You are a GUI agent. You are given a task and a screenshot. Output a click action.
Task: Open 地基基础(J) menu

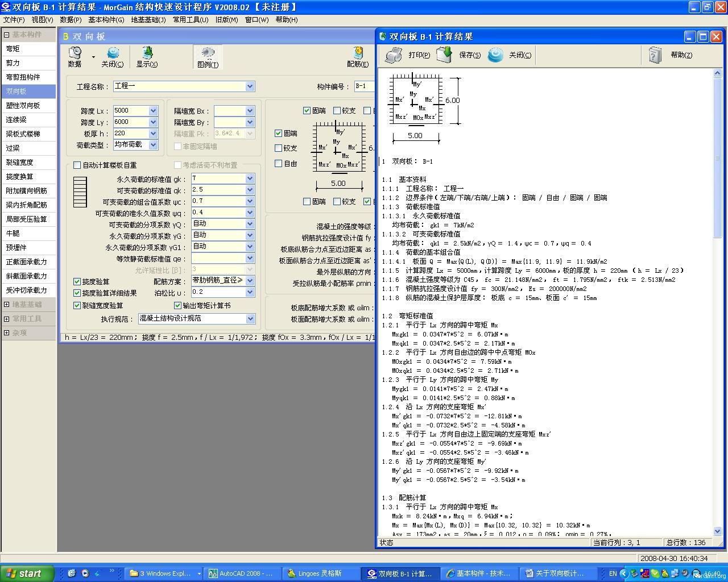[x=148, y=19]
